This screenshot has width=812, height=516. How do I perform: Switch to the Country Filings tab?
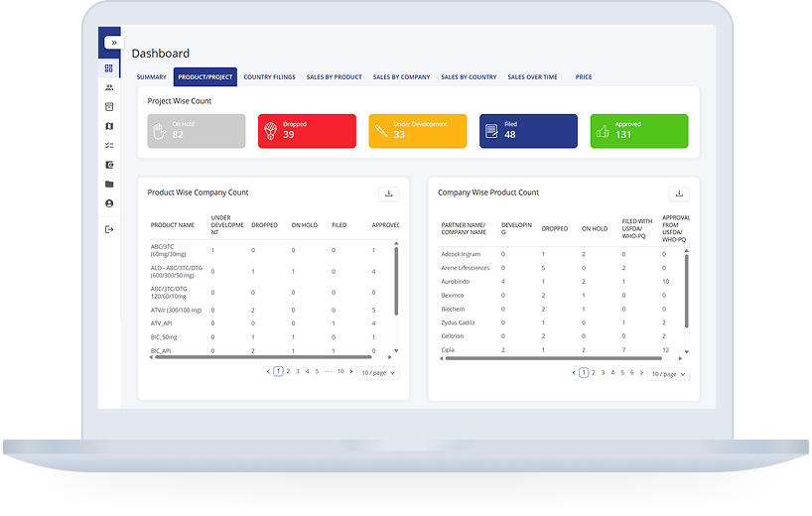(271, 77)
